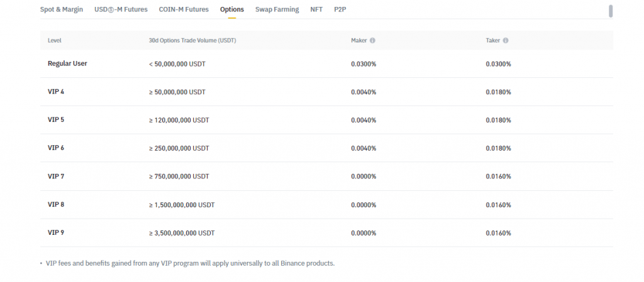
Task: Open the USDⓈ-M Futures tab
Action: (x=120, y=10)
